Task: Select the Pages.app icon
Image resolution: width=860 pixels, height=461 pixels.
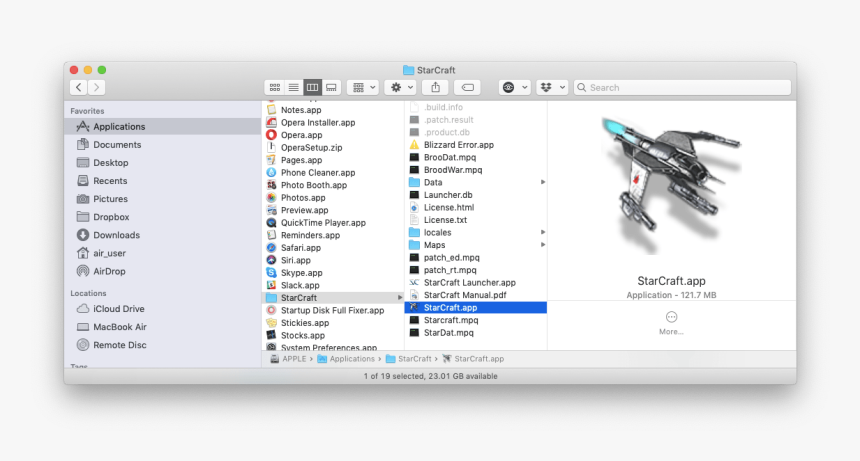Action: pyautogui.click(x=271, y=160)
